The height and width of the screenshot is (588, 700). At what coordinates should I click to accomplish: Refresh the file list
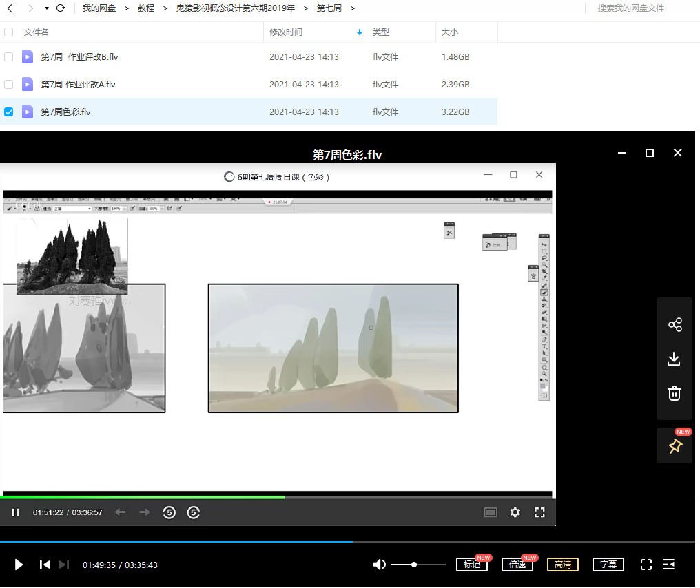(61, 8)
